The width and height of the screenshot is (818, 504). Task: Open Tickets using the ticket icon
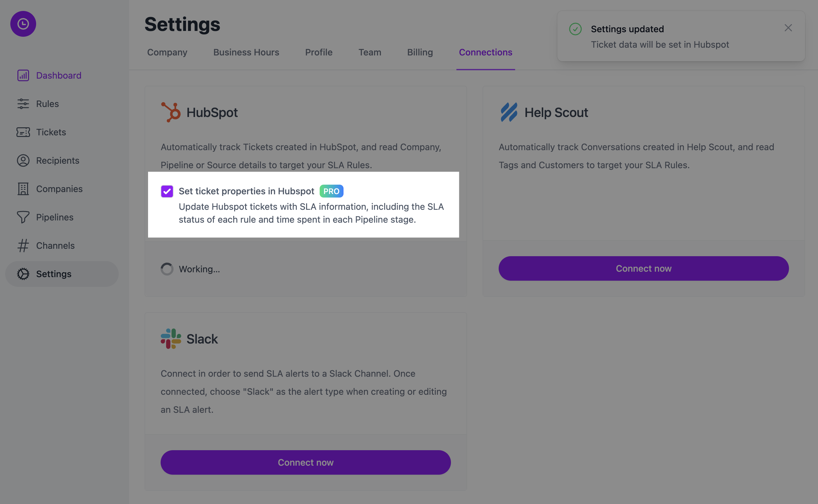pos(23,132)
